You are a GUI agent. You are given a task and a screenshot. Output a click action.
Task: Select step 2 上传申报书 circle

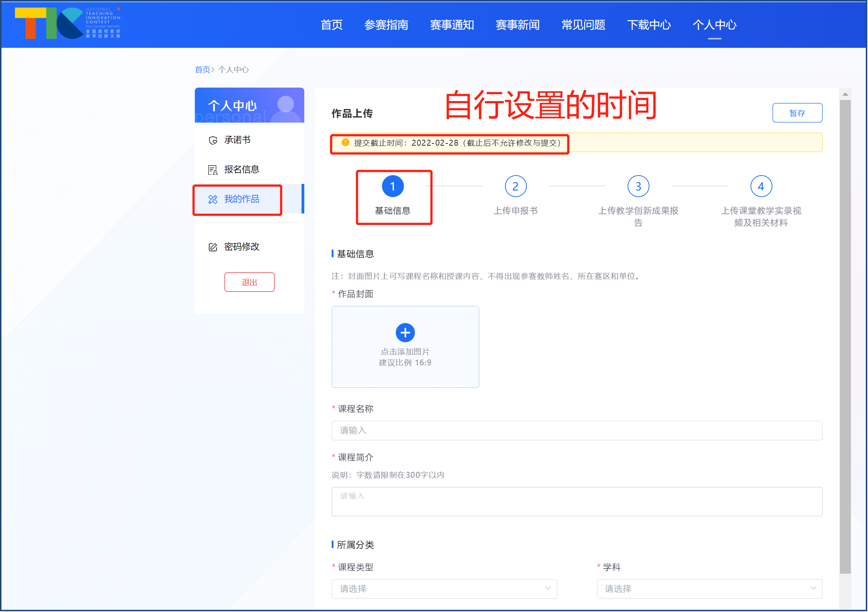[515, 186]
